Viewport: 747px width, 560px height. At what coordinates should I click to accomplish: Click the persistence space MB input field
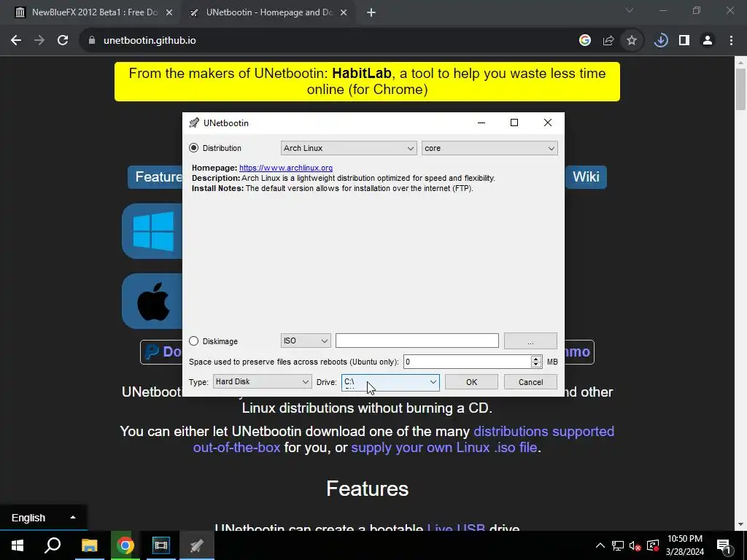click(467, 362)
